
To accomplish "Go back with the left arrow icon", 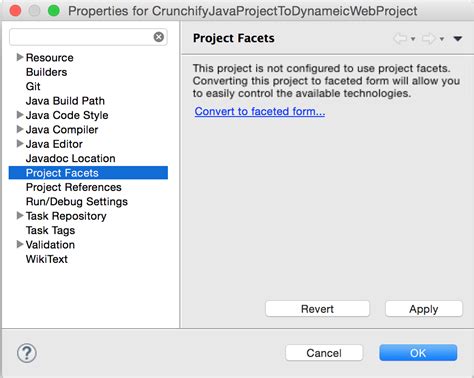I will [x=400, y=39].
